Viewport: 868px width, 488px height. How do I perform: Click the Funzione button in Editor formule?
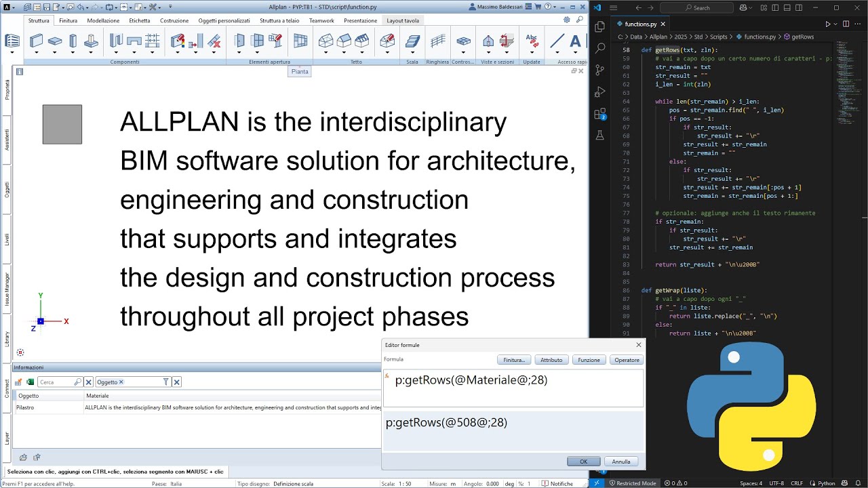pos(589,360)
